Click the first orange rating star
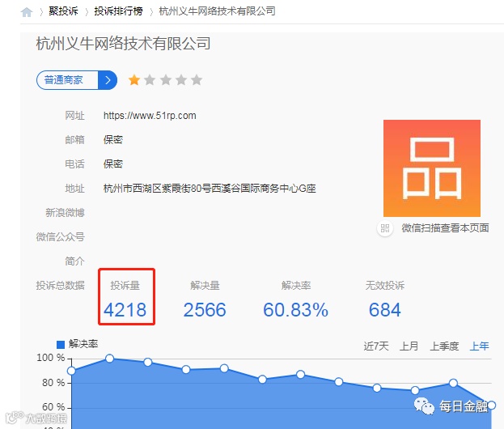504x429 pixels. tap(134, 80)
